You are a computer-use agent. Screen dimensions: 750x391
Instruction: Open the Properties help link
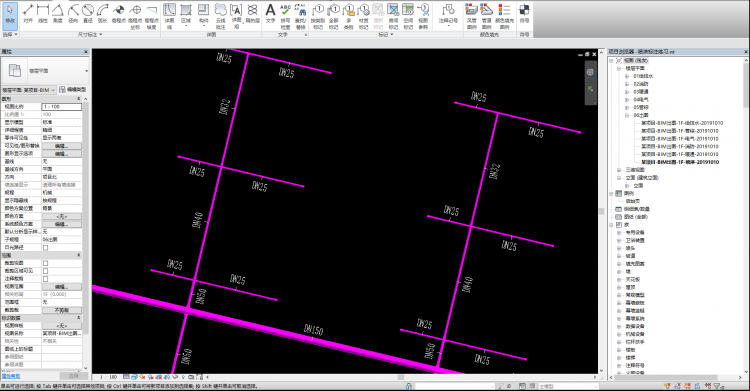[x=10, y=376]
